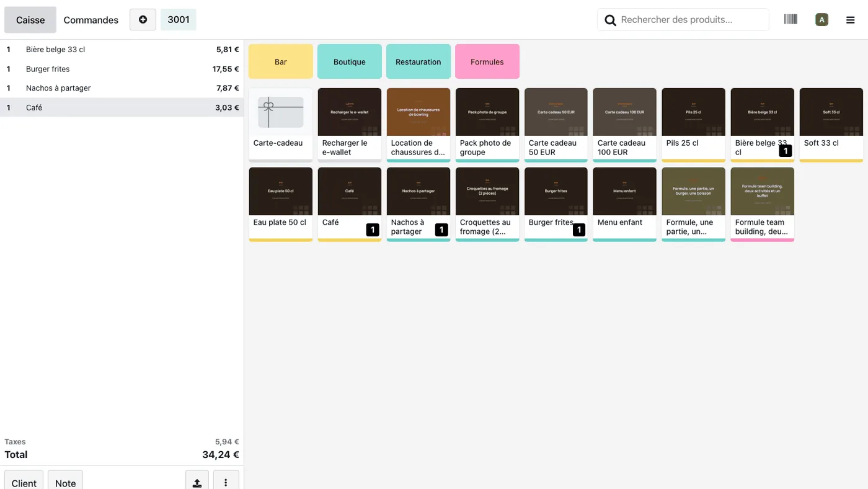Add Carte-cadeau product
This screenshot has height=489, width=868.
click(281, 125)
